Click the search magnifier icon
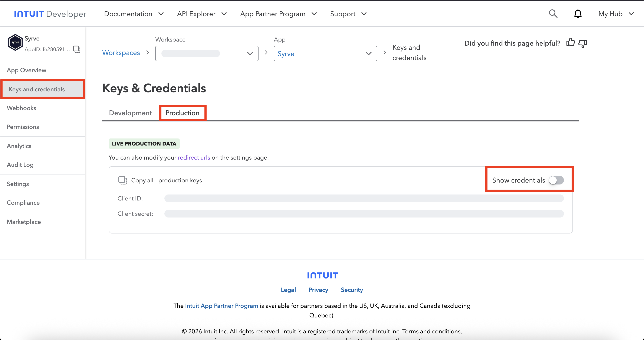The width and height of the screenshot is (644, 340). pyautogui.click(x=553, y=14)
